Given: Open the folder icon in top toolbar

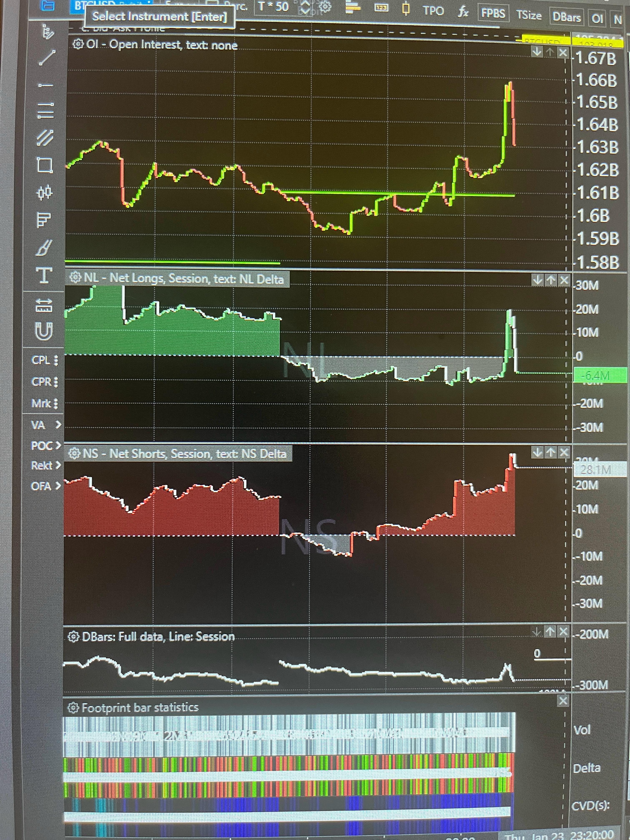Looking at the screenshot, I should click(x=47, y=5).
